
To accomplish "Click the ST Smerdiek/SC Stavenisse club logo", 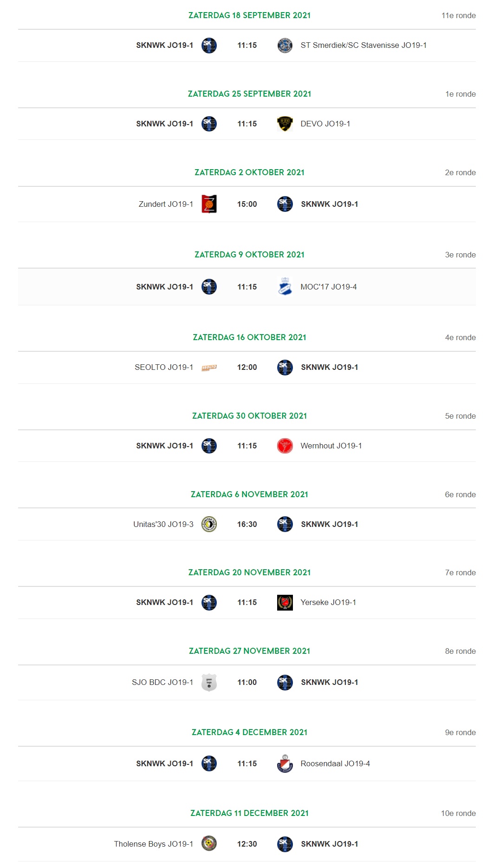I will coord(285,46).
